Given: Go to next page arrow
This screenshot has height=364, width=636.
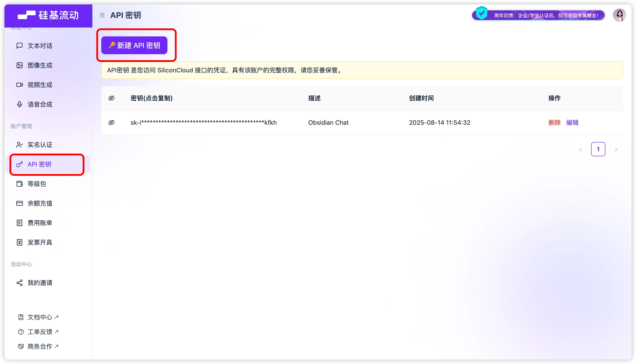Looking at the screenshot, I should coord(616,150).
